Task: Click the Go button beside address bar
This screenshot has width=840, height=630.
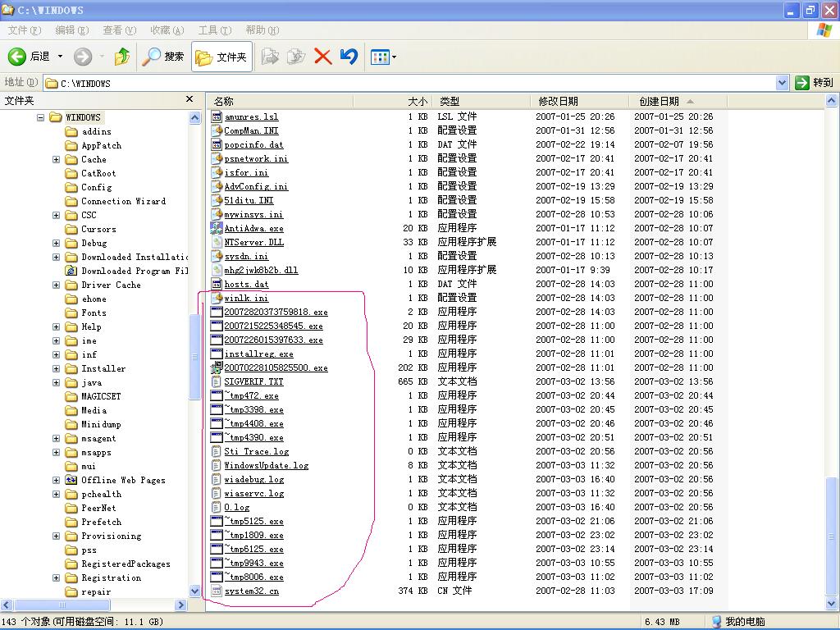Action: point(814,83)
